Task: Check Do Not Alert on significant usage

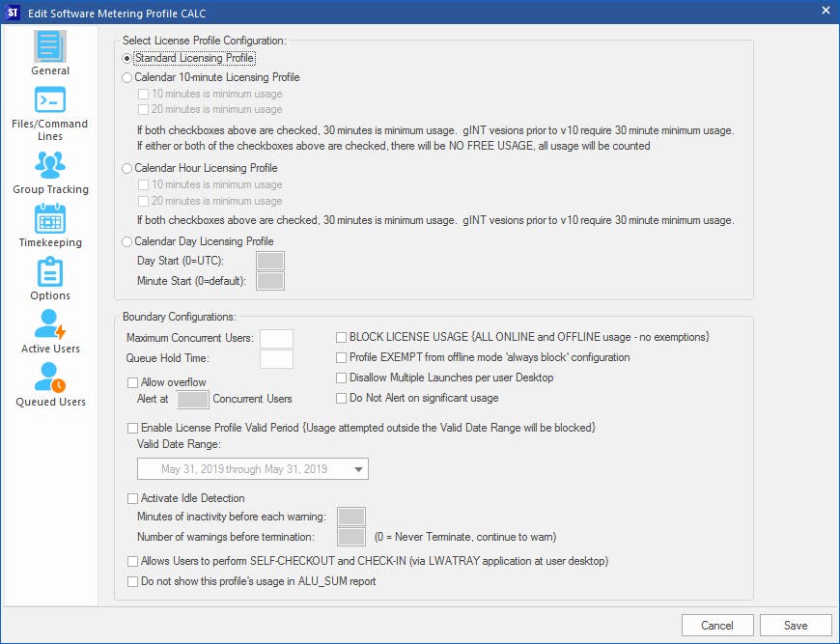Action: [341, 398]
